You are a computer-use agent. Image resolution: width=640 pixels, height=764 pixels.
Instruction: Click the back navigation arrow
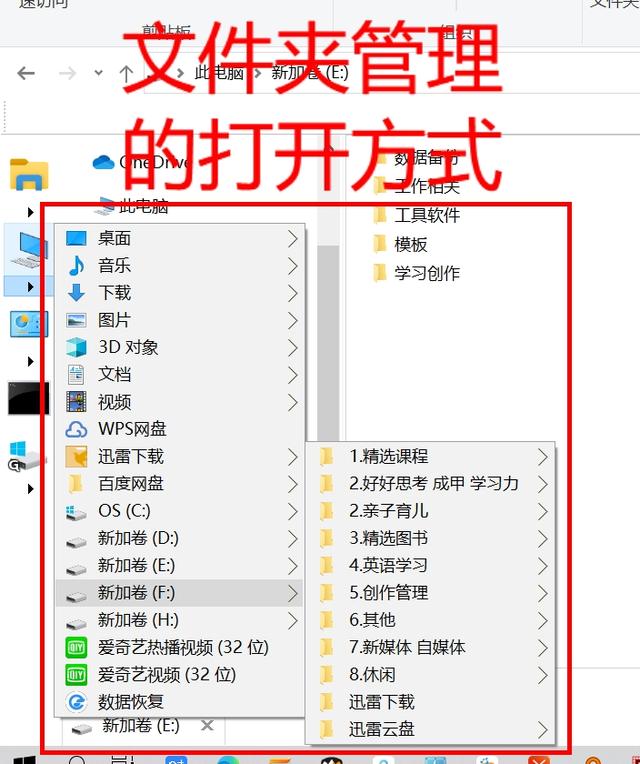26,74
